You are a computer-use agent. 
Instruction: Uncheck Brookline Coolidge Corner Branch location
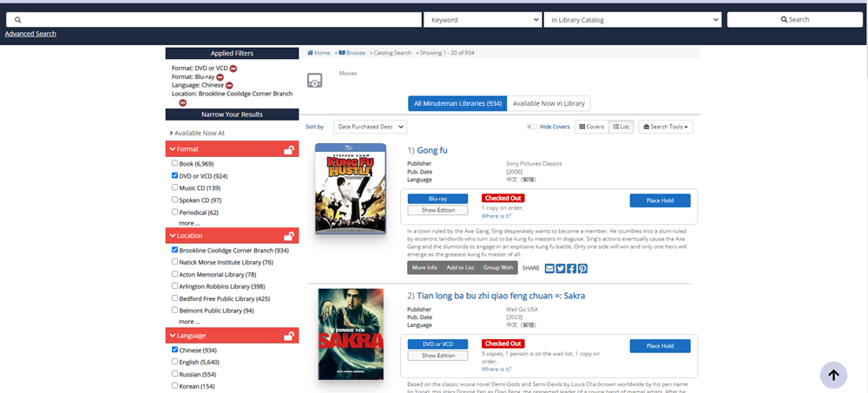click(x=175, y=250)
